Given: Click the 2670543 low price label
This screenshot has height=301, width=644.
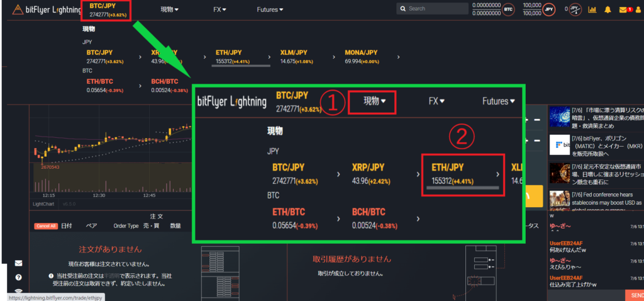Looking at the screenshot, I should [x=50, y=168].
